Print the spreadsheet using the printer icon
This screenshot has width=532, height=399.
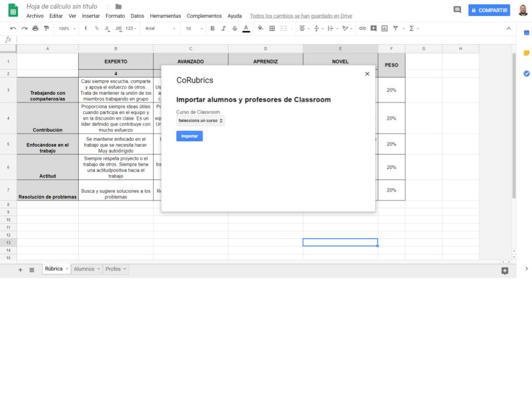point(35,28)
